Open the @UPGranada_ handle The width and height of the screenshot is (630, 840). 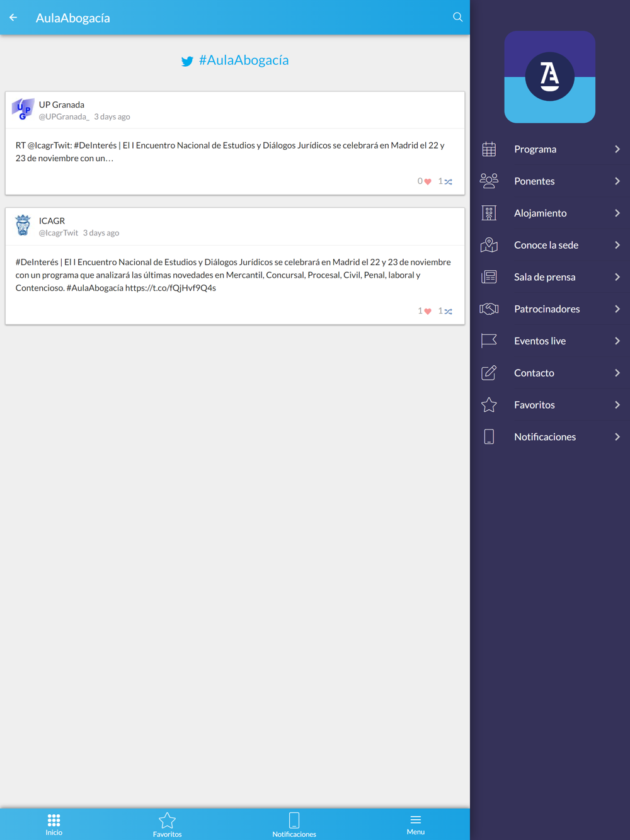coord(64,116)
